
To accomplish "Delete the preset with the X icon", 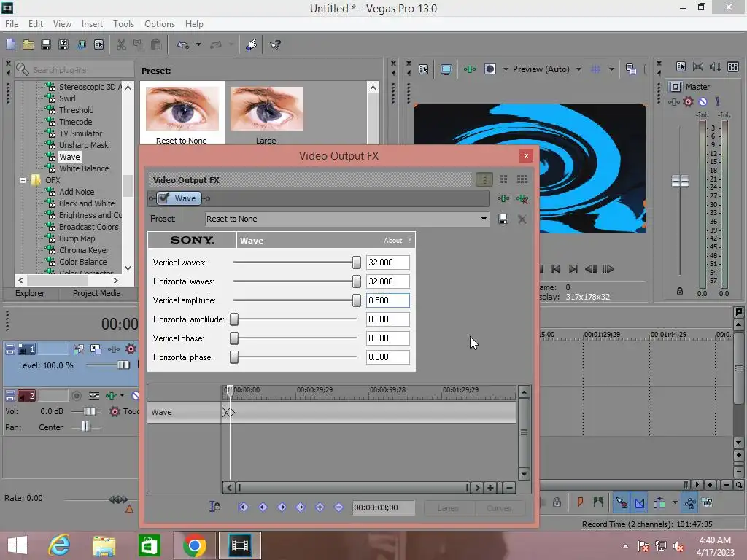I will click(522, 219).
